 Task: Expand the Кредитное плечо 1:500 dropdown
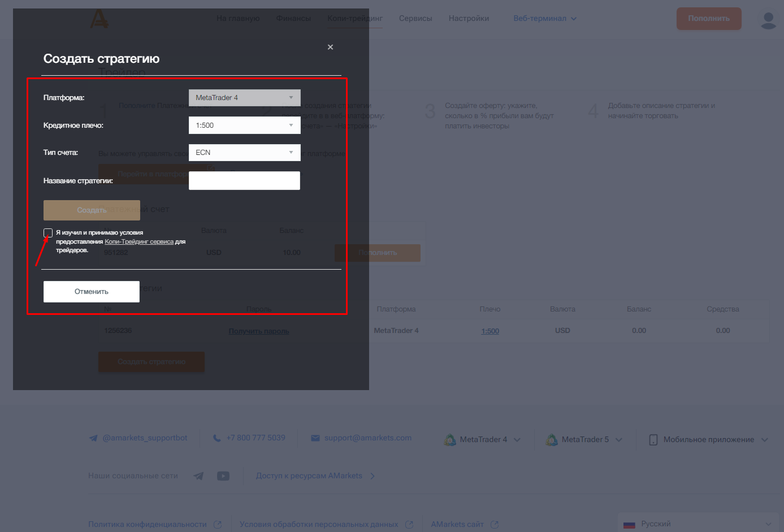(x=244, y=126)
